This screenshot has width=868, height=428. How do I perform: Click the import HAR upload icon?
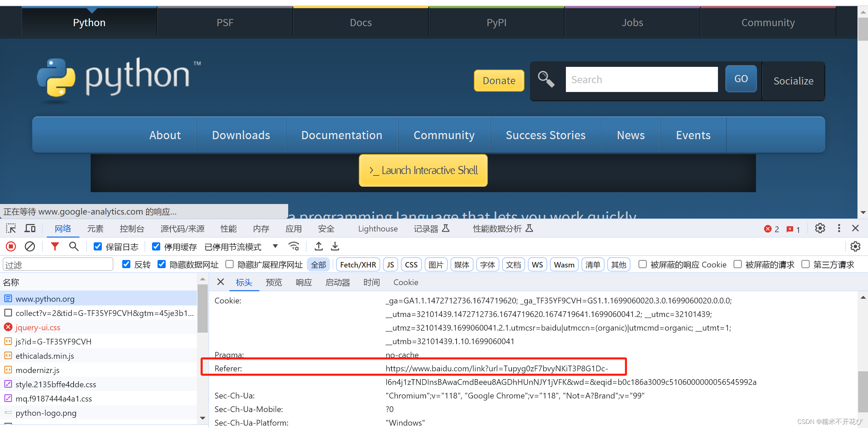318,246
